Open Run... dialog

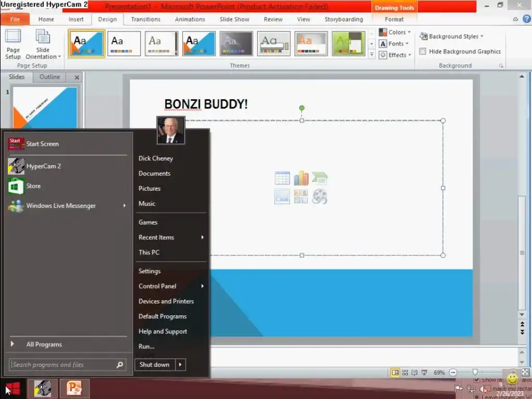coord(147,347)
